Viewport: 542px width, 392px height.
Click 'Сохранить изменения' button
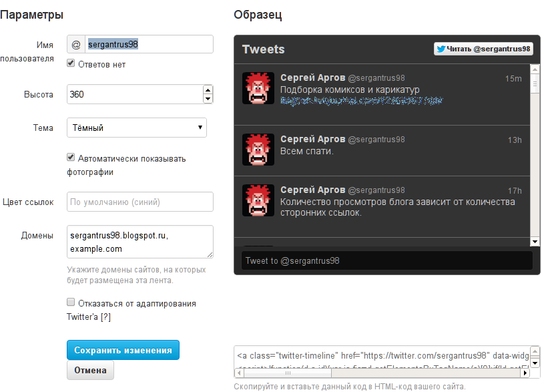point(123,350)
